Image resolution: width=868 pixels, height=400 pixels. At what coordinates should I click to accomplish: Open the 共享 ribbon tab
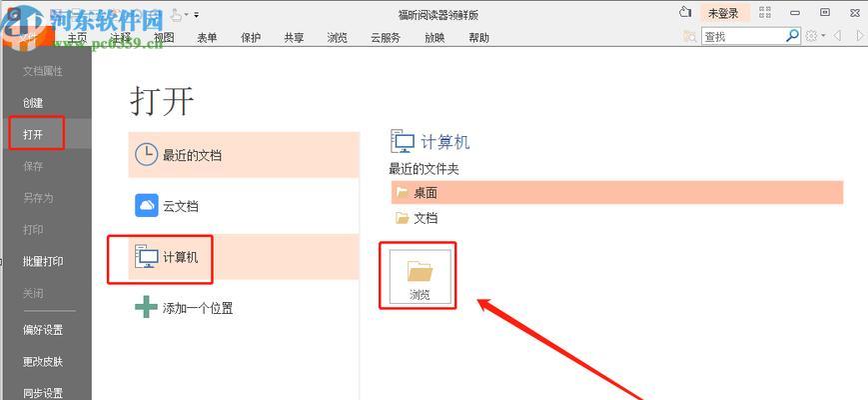[x=294, y=38]
